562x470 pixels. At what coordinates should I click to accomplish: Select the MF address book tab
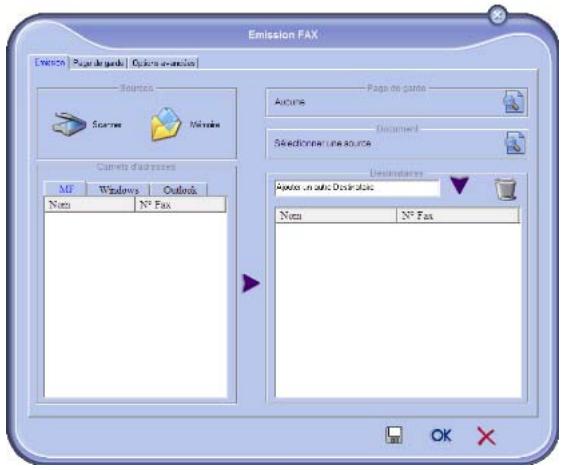coord(65,189)
